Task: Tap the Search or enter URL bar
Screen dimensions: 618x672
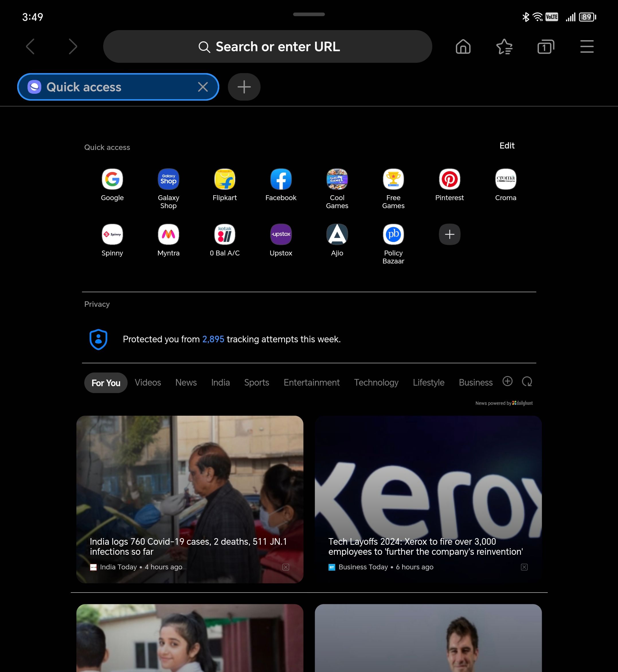Action: (x=267, y=46)
